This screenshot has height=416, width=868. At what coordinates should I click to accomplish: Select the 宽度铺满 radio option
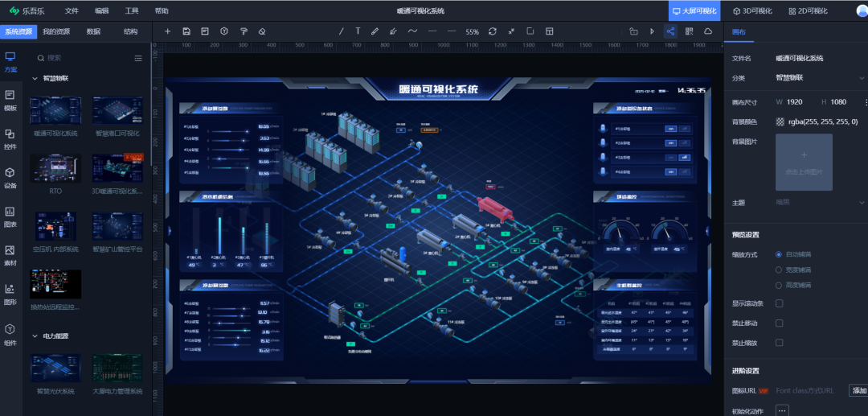click(x=779, y=270)
